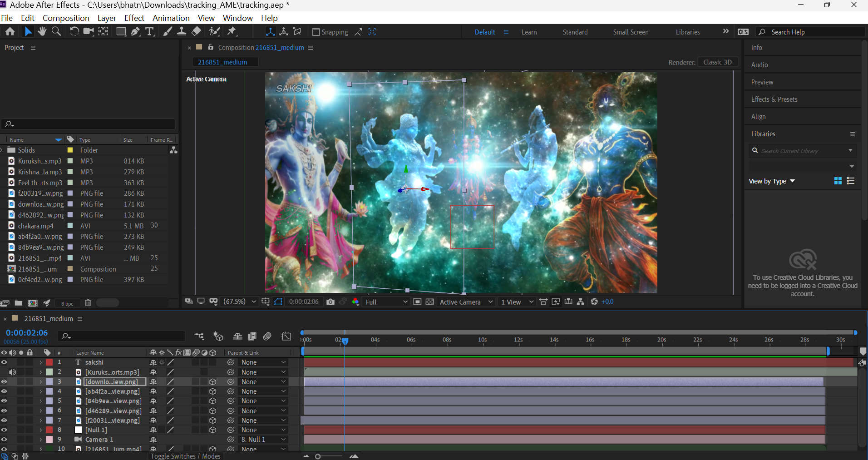Take a snapshot with camera icon

click(330, 302)
